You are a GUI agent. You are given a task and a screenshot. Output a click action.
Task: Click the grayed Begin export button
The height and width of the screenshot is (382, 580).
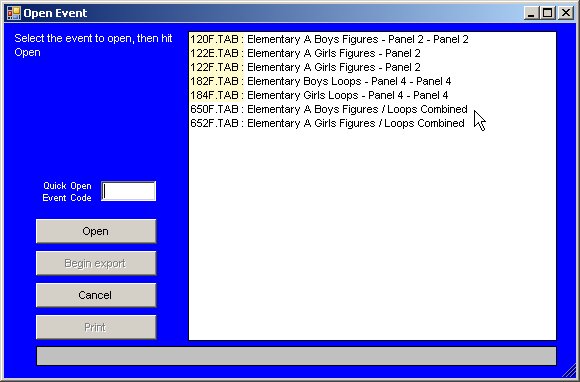coord(96,263)
